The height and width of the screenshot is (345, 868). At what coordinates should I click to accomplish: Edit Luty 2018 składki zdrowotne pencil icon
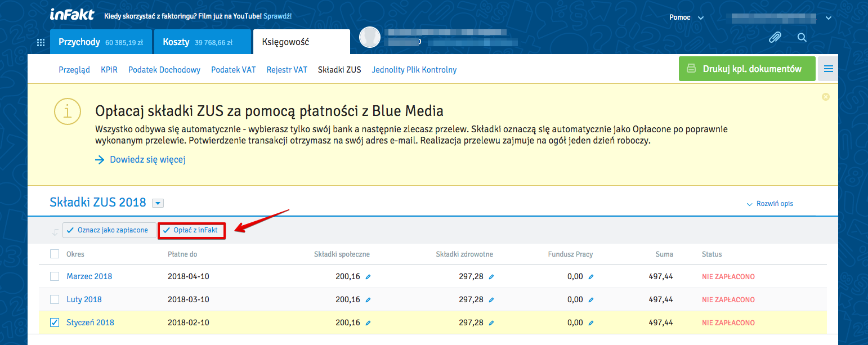(491, 300)
